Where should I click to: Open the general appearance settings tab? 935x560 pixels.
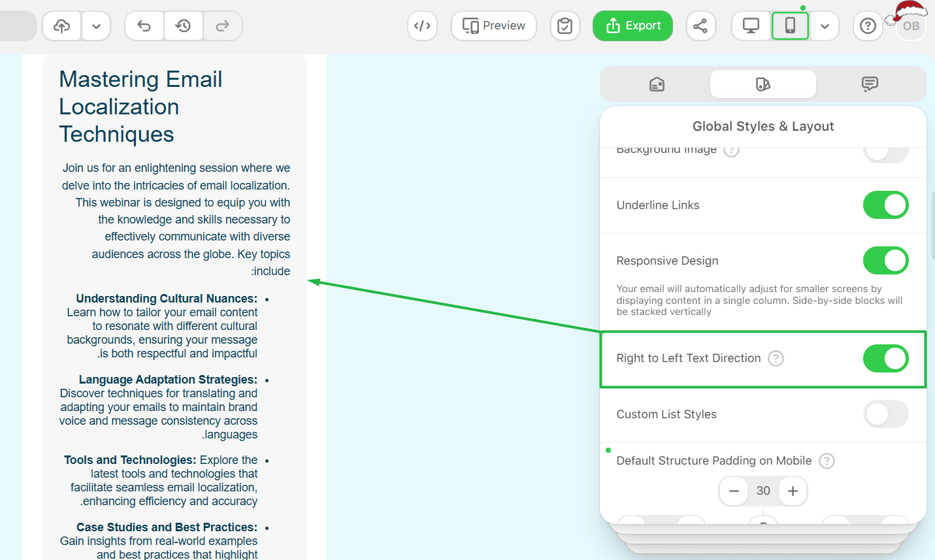pos(657,84)
